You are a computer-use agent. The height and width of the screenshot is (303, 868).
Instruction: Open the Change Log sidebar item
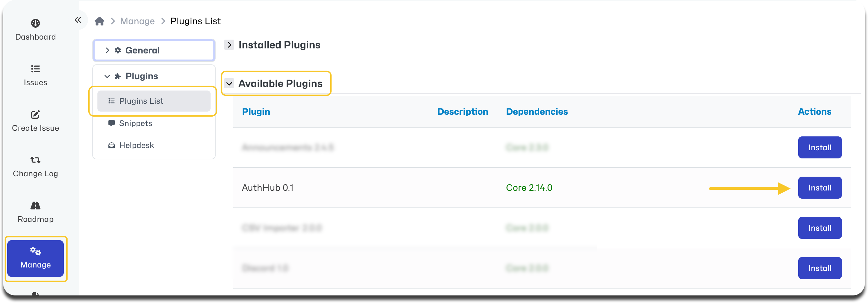[x=36, y=167]
